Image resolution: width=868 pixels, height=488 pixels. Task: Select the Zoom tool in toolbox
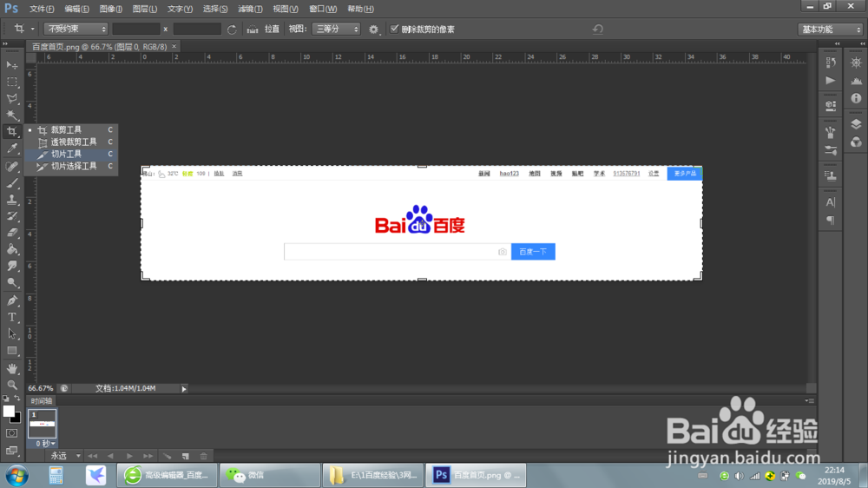coord(11,385)
